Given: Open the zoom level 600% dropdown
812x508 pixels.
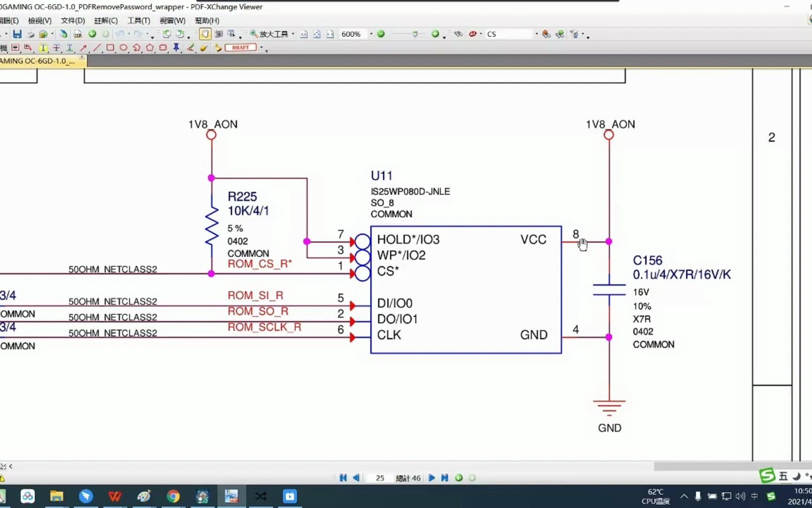Looking at the screenshot, I should pyautogui.click(x=371, y=34).
